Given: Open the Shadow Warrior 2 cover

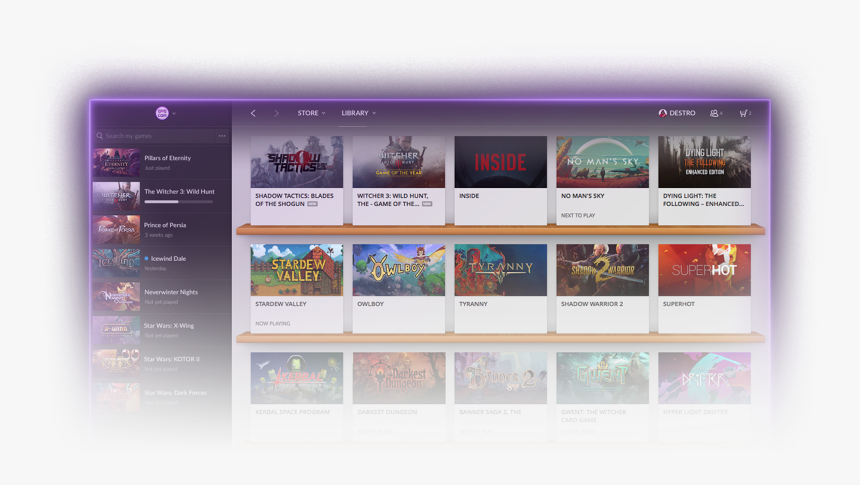Looking at the screenshot, I should [x=602, y=270].
